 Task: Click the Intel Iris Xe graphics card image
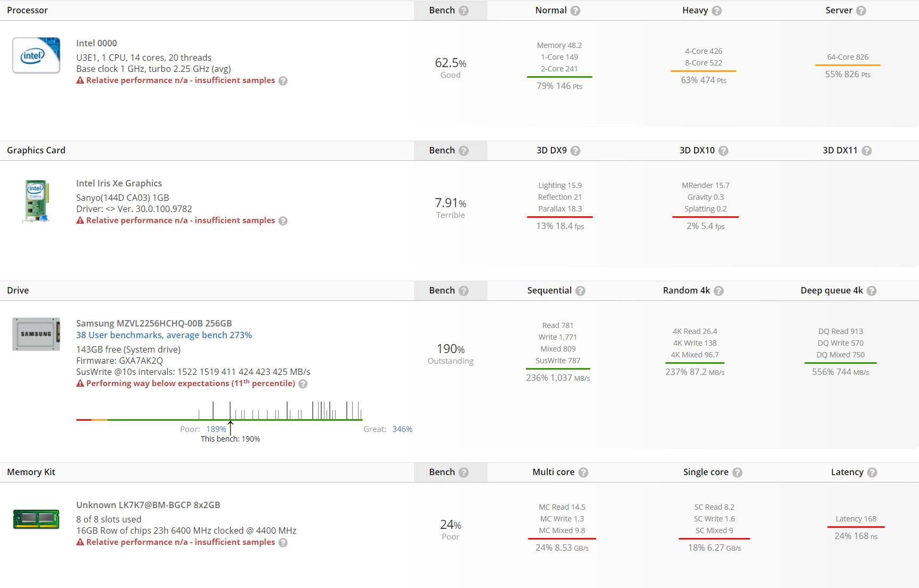click(36, 201)
